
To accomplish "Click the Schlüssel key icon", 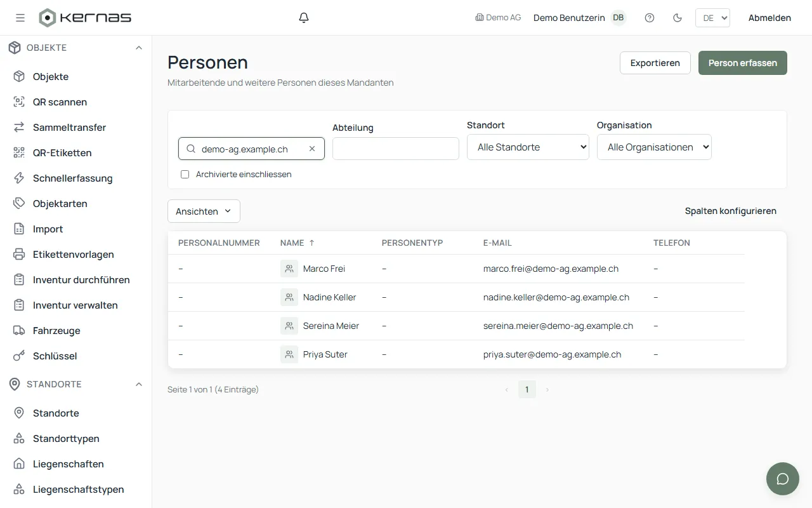I will pos(20,356).
